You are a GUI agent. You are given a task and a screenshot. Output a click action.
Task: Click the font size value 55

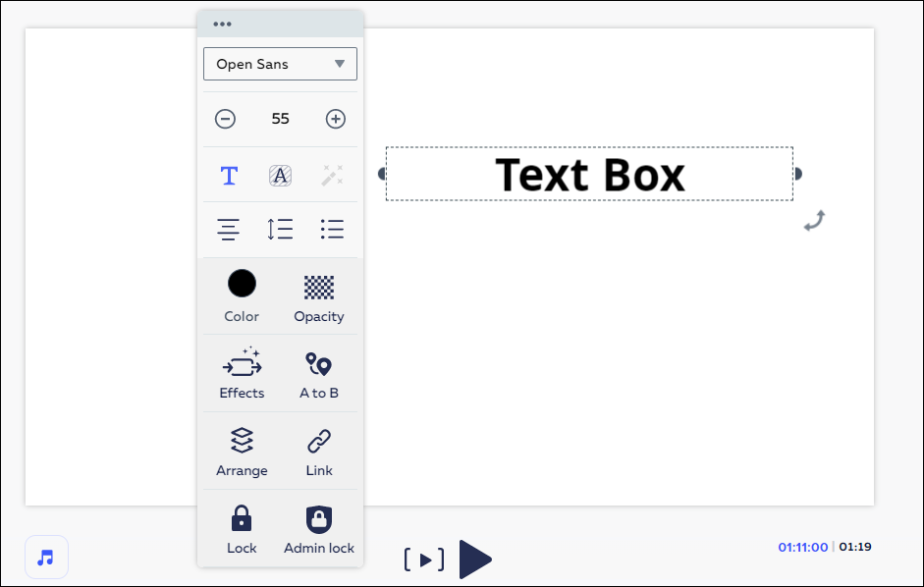[x=281, y=119]
